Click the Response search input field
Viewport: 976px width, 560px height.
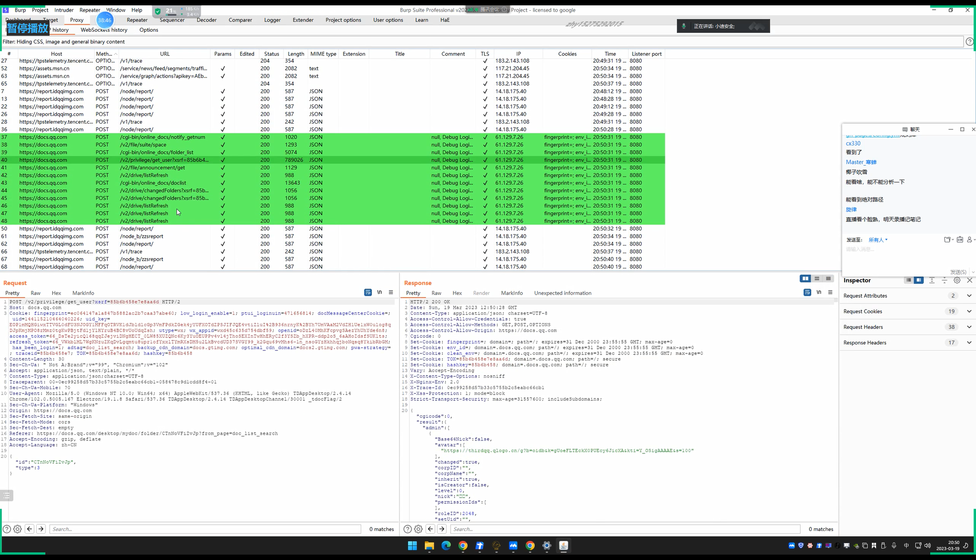click(x=625, y=529)
